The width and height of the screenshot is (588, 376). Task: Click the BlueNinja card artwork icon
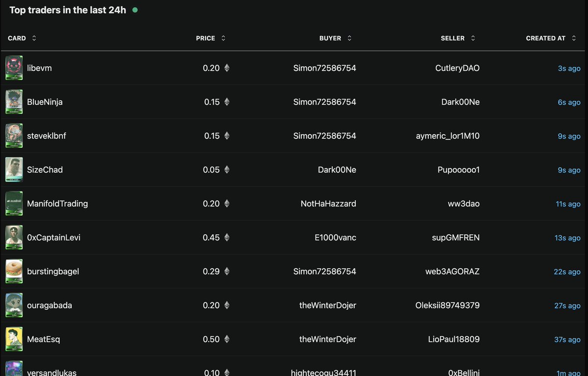point(14,102)
